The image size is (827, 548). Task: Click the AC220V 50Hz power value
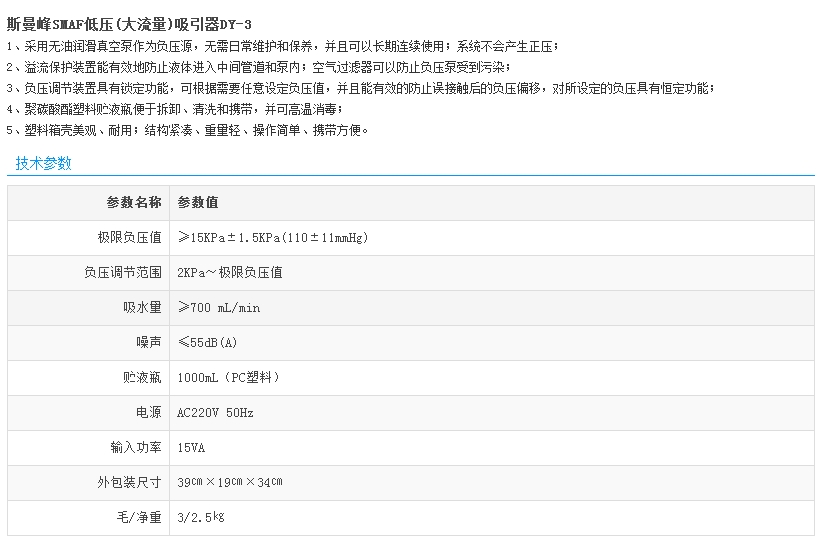(215, 412)
